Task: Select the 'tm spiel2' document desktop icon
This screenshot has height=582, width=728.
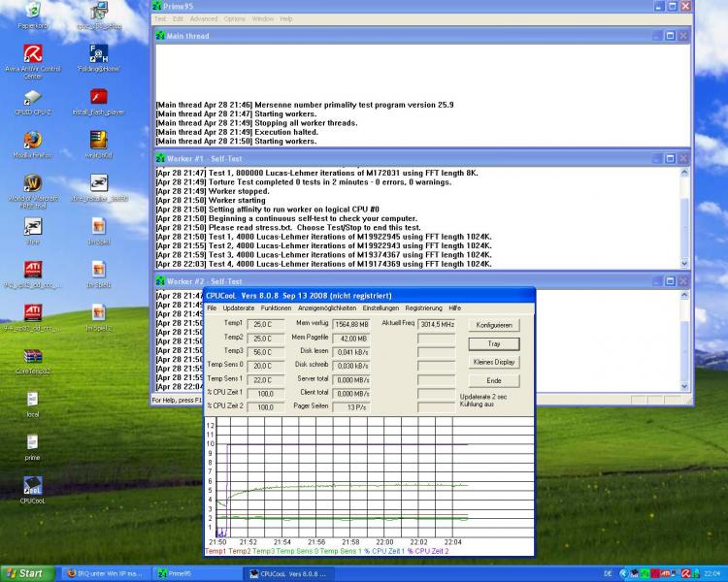Action: pyautogui.click(x=98, y=312)
